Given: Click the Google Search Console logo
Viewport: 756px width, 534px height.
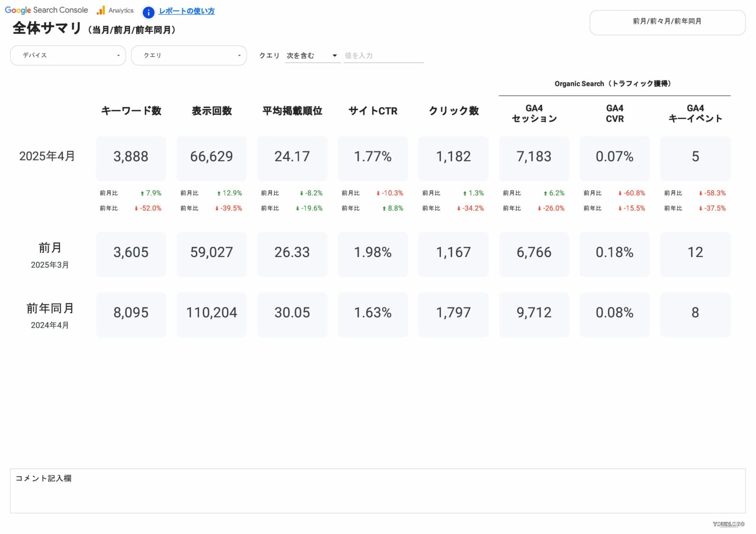Looking at the screenshot, I should click(x=46, y=10).
